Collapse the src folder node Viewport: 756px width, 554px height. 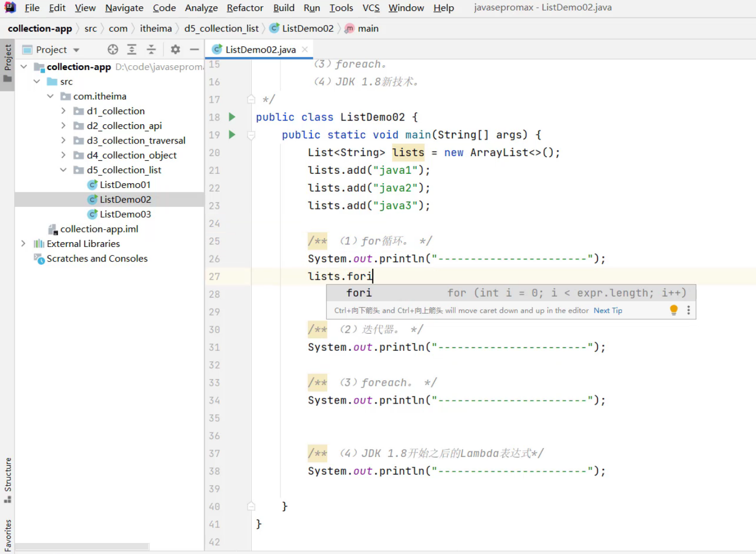click(x=37, y=81)
